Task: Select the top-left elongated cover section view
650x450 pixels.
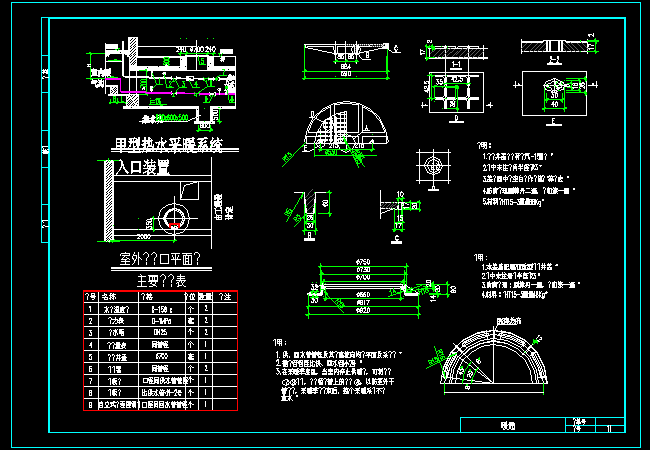Action: pyautogui.click(x=343, y=52)
